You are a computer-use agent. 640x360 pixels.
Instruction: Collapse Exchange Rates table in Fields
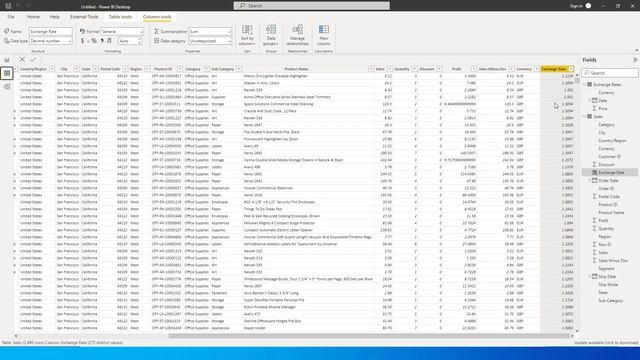pyautogui.click(x=584, y=84)
